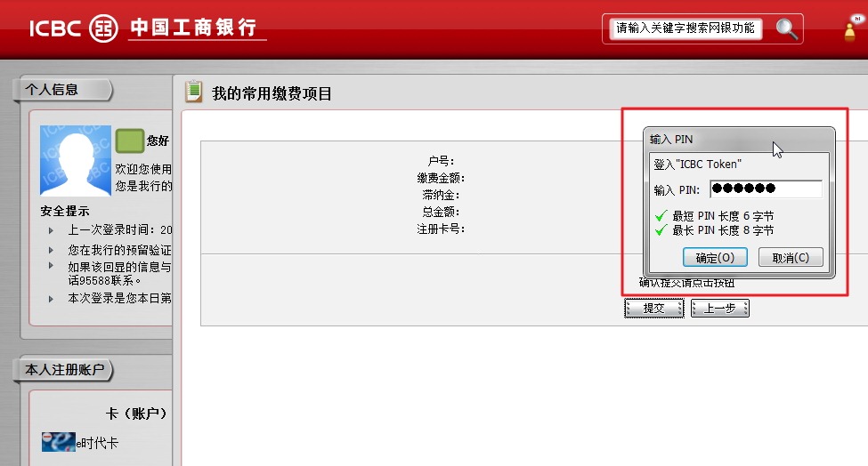The height and width of the screenshot is (466, 868).
Task: Click the 缴费金额: label
Action: point(441,178)
